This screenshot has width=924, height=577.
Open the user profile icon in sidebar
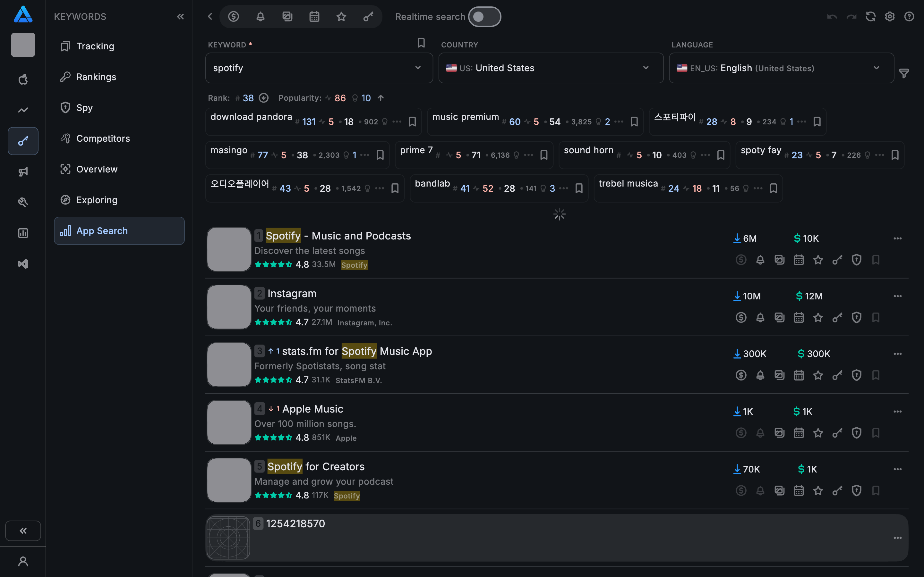click(23, 561)
